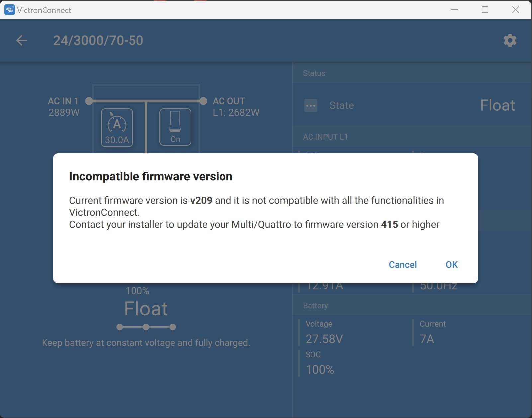Toggle the inverter On switch icon

175,127
